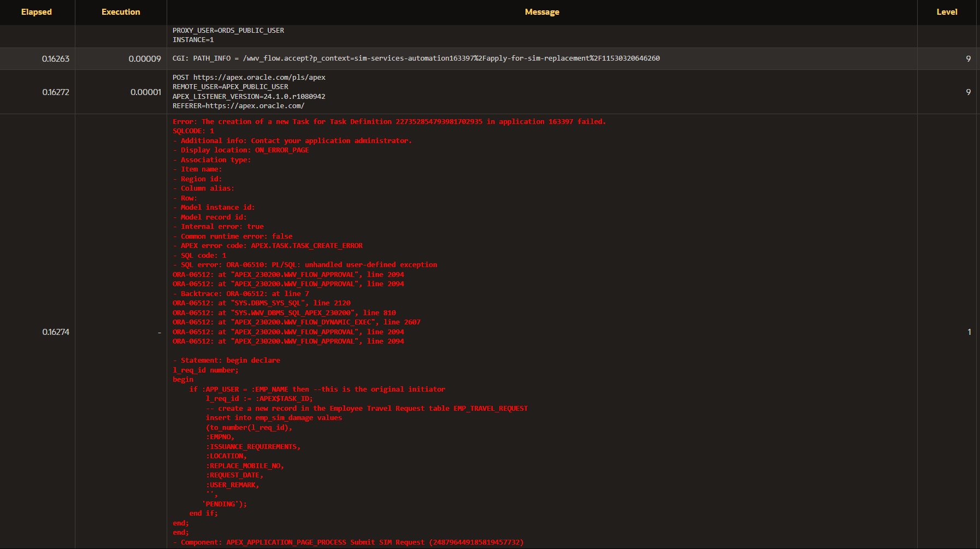The width and height of the screenshot is (980, 549).
Task: Select the 0.00009 execution time cell
Action: [145, 59]
